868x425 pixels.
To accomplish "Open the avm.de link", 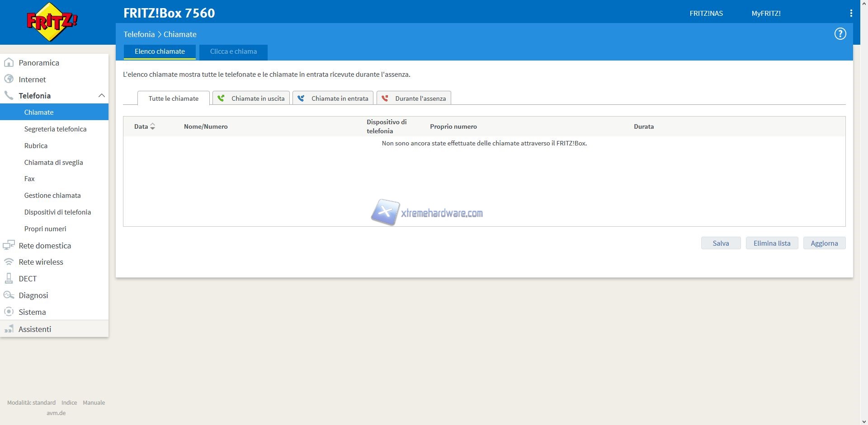I will point(56,413).
